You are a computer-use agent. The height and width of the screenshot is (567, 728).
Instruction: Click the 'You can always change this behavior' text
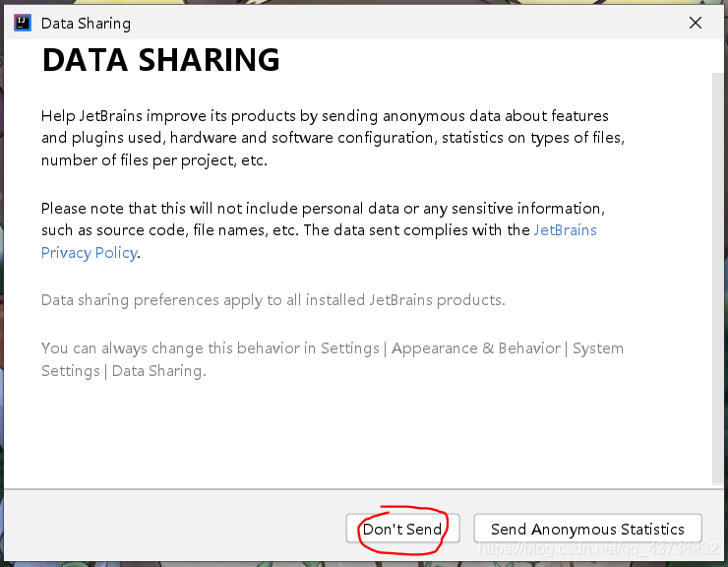coord(333,359)
